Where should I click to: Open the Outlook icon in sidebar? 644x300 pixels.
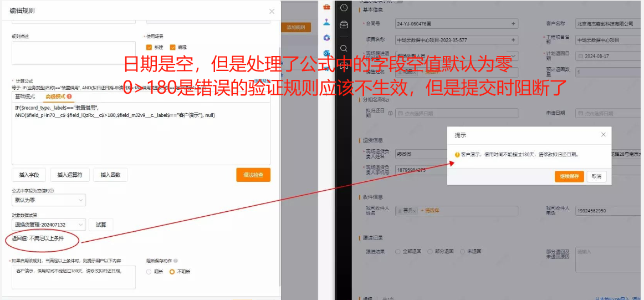click(326, 53)
